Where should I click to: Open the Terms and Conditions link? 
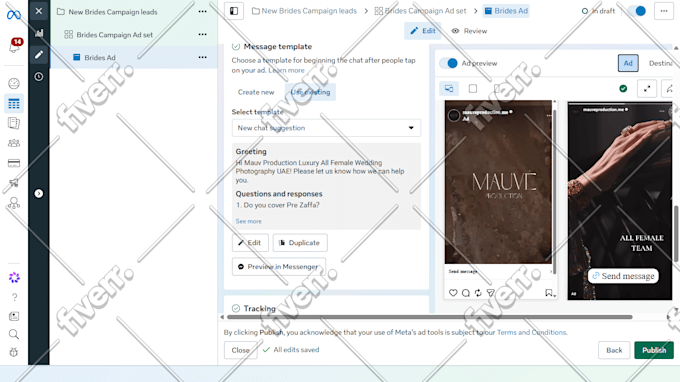532,333
